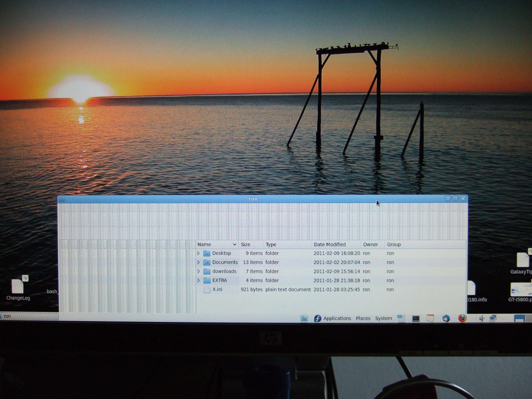Sort by the Name column header
The height and width of the screenshot is (399, 532).
click(x=204, y=244)
